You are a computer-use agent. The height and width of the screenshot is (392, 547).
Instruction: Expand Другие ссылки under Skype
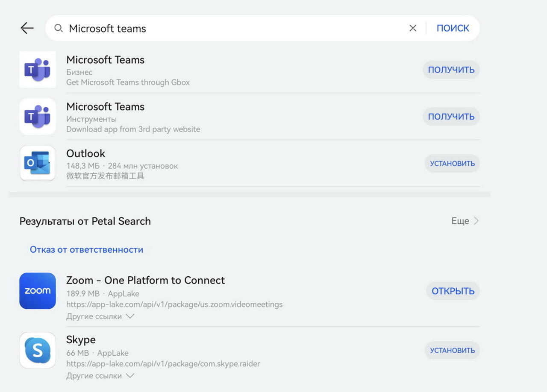100,376
